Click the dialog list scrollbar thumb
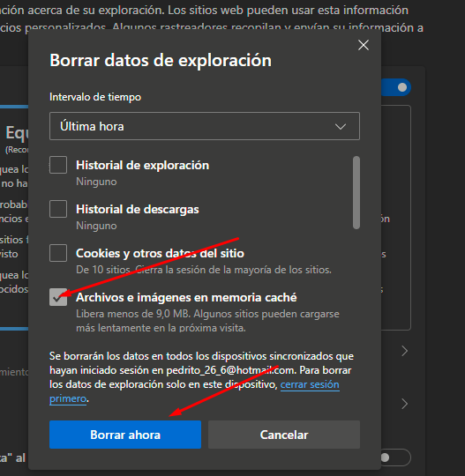The image size is (465, 476). tap(356, 192)
